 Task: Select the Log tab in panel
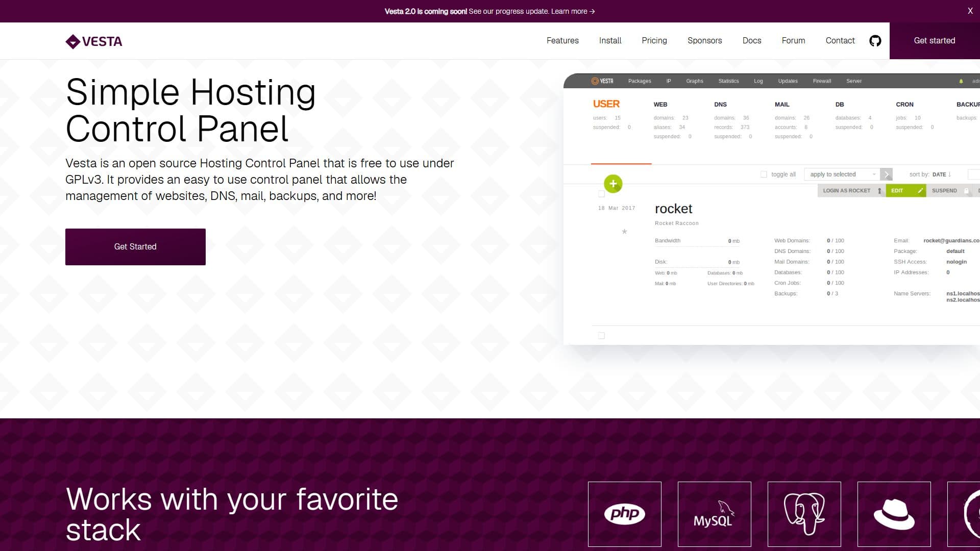point(758,81)
